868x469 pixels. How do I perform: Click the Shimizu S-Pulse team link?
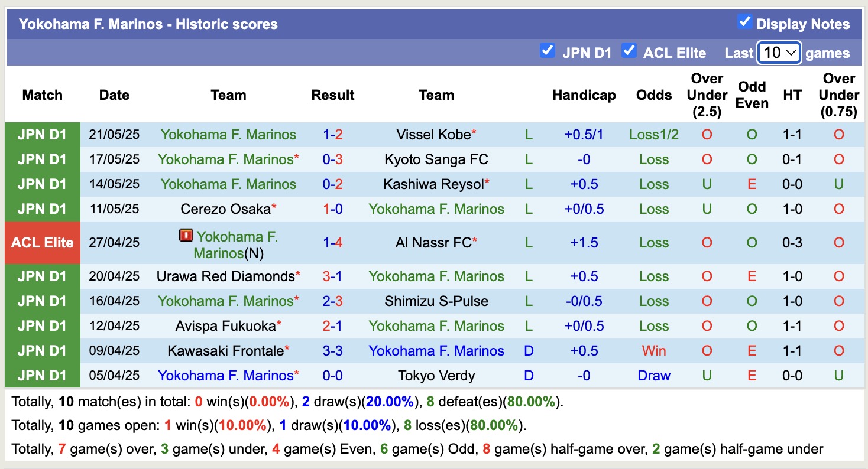pyautogui.click(x=436, y=301)
